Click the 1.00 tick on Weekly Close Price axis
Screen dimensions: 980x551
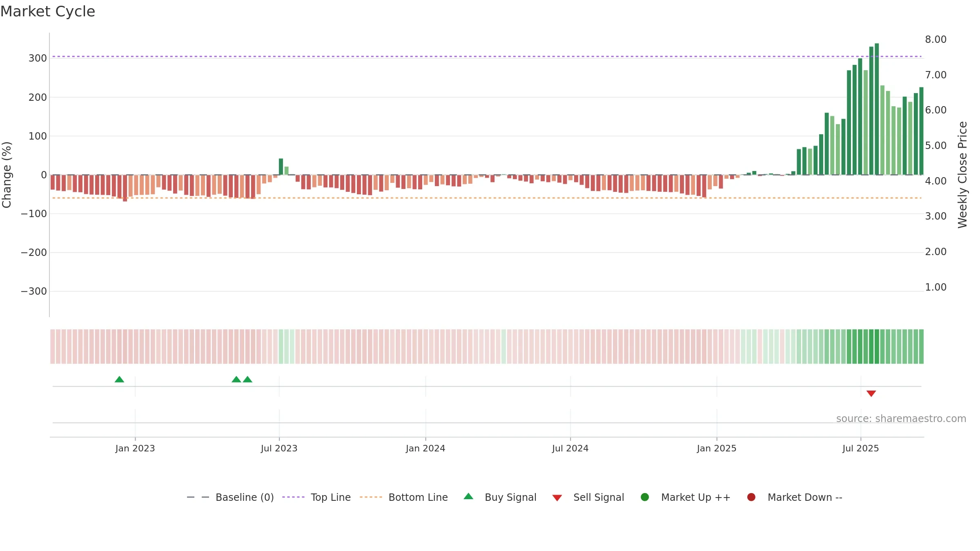(936, 287)
